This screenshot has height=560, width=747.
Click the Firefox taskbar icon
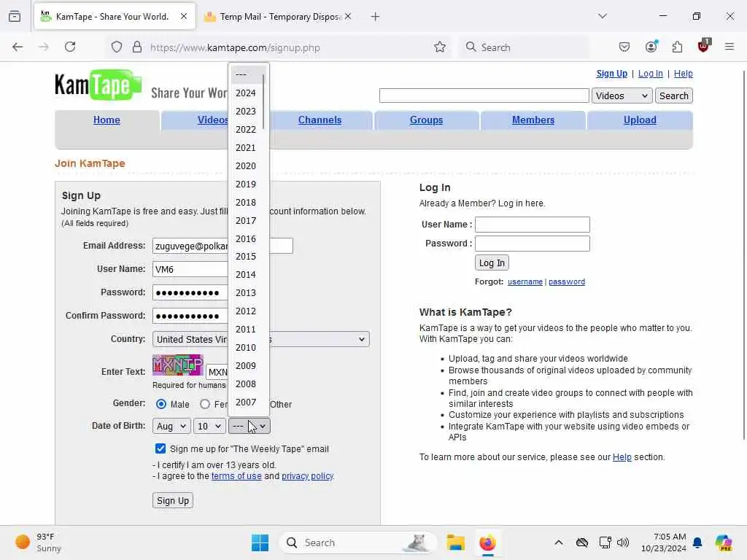tap(487, 542)
